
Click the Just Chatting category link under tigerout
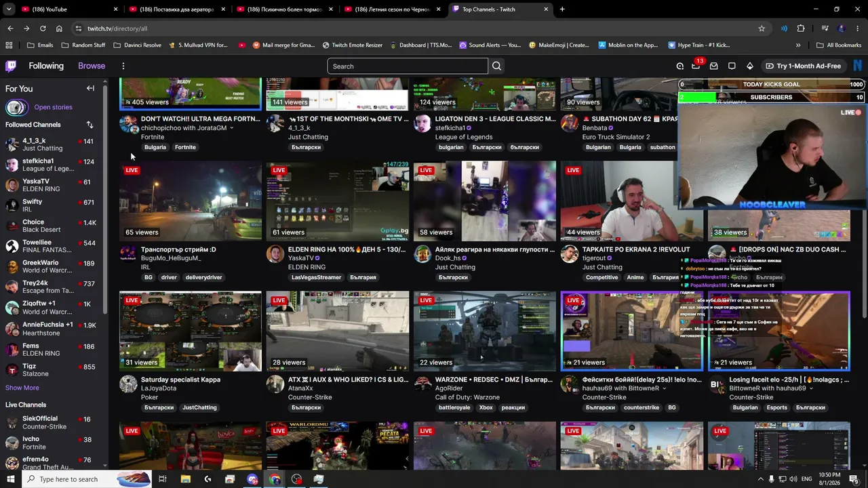click(x=602, y=267)
